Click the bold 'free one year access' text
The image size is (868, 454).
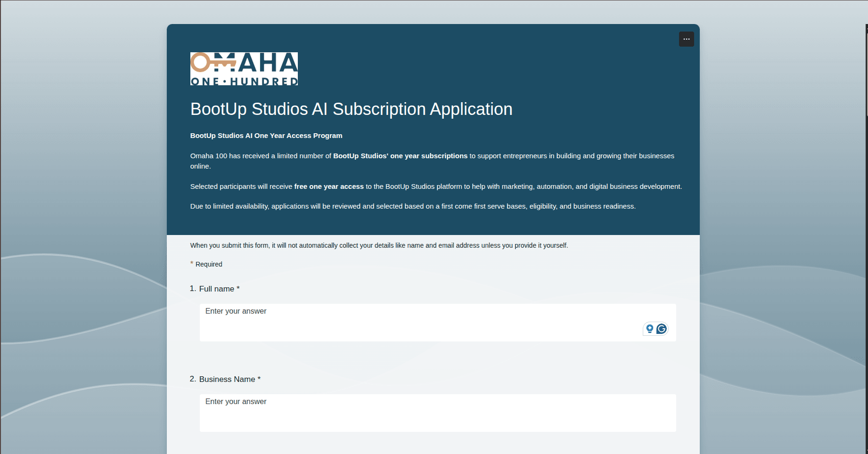[x=329, y=186]
